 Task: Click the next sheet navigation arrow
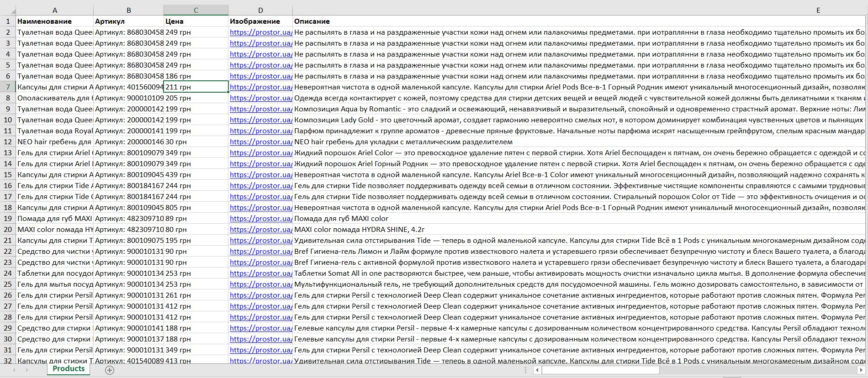(x=26, y=370)
